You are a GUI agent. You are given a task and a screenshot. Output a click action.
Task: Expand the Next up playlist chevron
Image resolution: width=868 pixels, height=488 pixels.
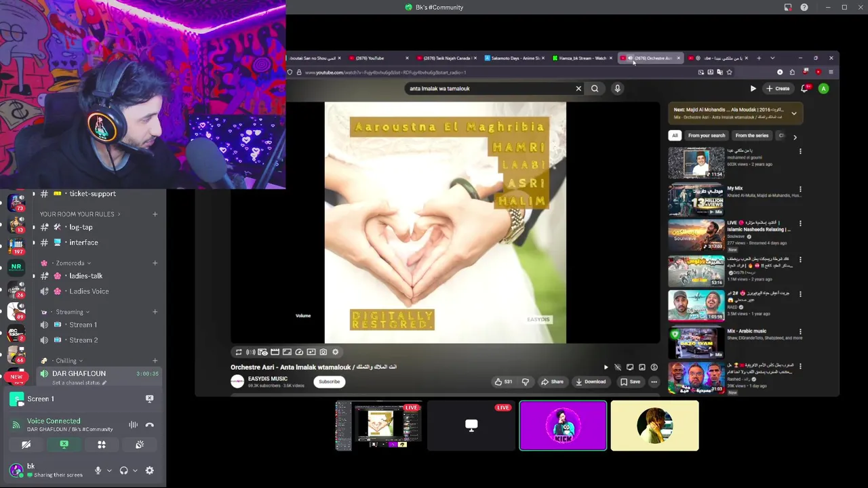793,113
